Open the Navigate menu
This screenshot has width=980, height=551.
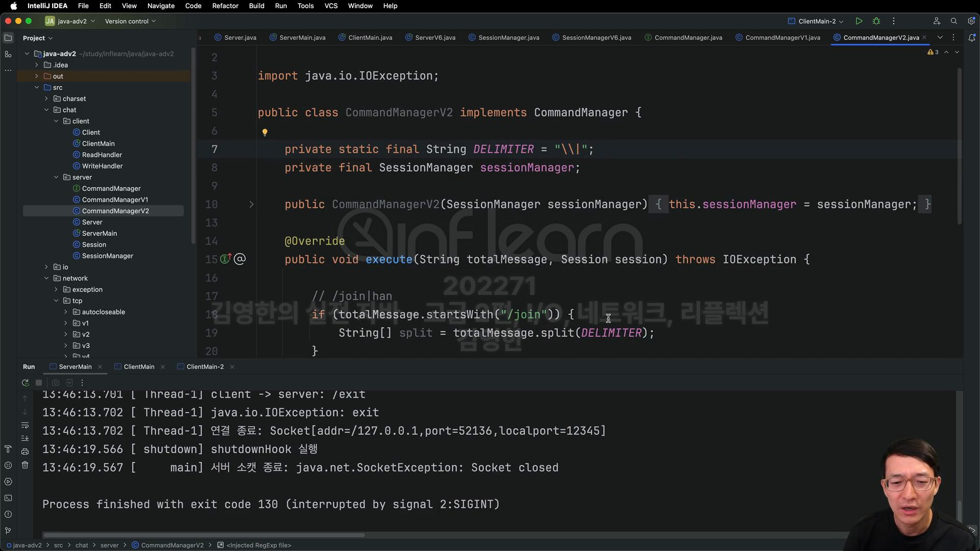[161, 6]
